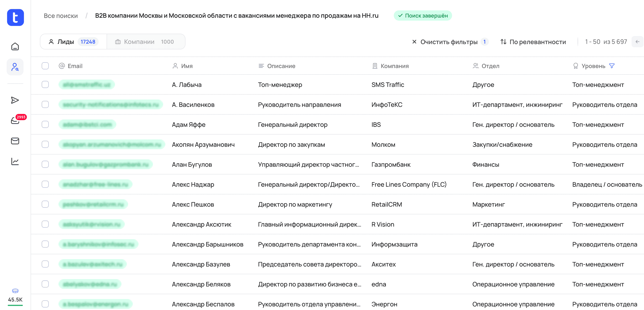Click company IBS
Image resolution: width=644 pixels, height=310 pixels.
click(x=376, y=124)
